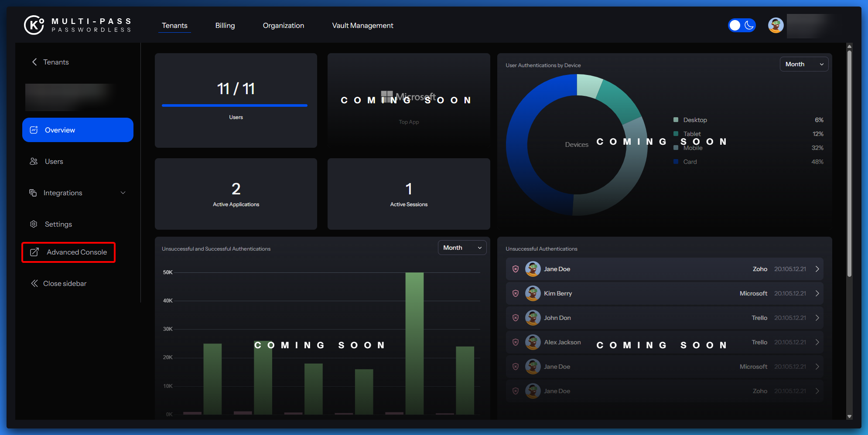This screenshot has width=868, height=435.
Task: Click the shield icon beside Kim Berry
Action: 516,293
